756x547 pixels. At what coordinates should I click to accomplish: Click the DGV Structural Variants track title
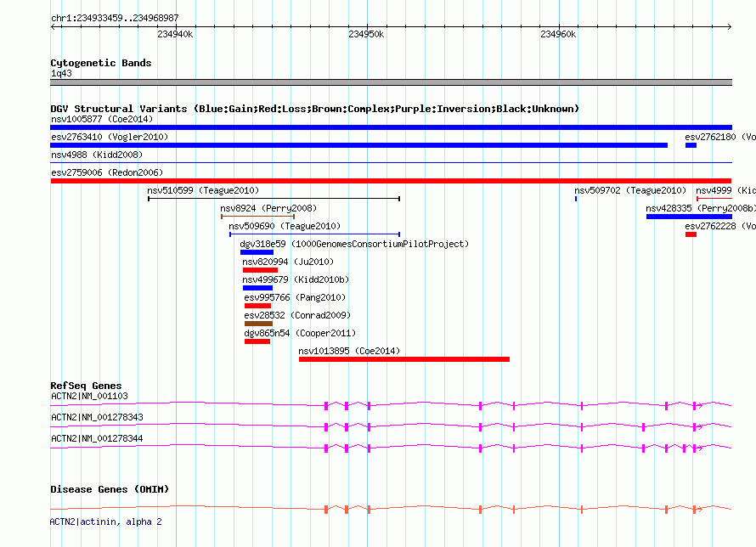coord(315,109)
